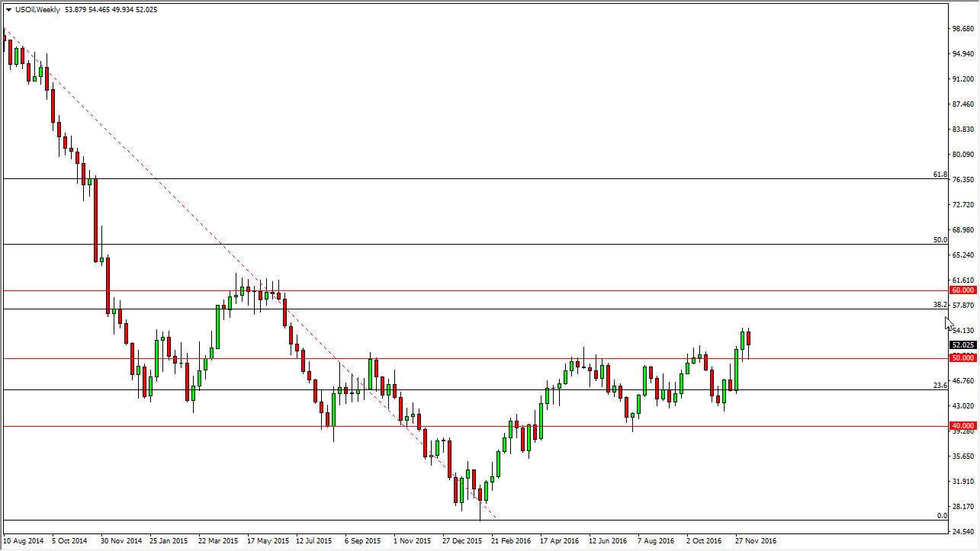
Task: Click the 30 Nov 2014 date label
Action: pyautogui.click(x=120, y=541)
